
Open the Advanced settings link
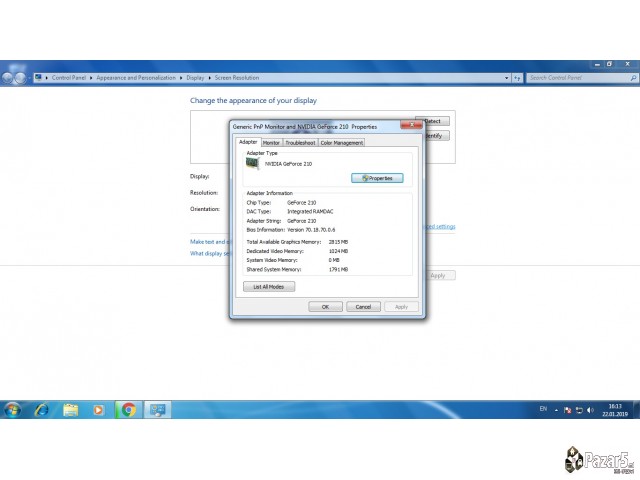pyautogui.click(x=440, y=226)
